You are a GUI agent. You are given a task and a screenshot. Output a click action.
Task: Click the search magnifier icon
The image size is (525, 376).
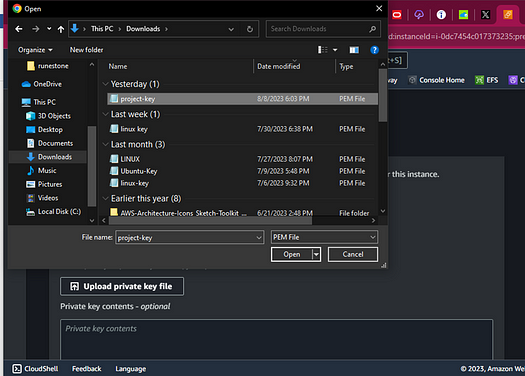point(372,29)
